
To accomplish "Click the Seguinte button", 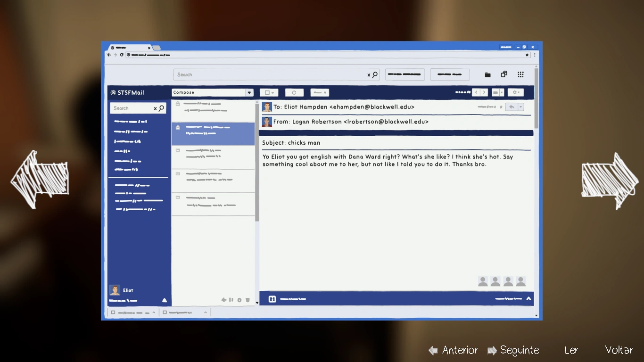I will click(x=513, y=350).
